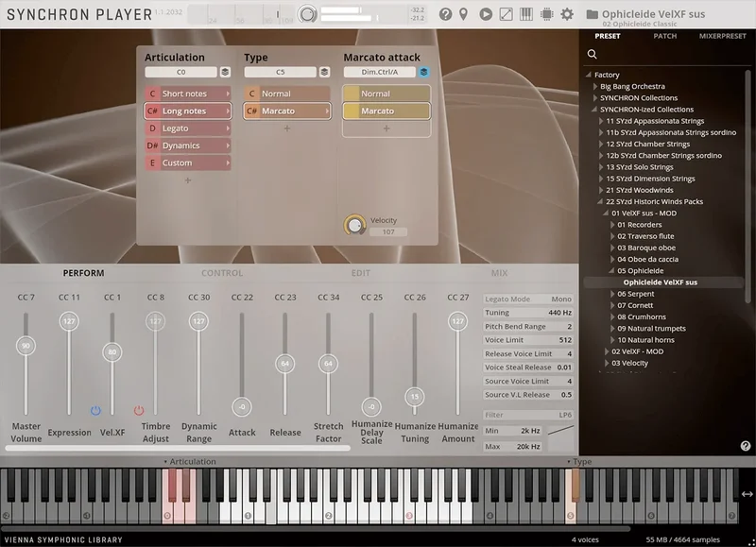756x547 pixels.
Task: Click the layers icon next to Articulation C0
Action: pyautogui.click(x=225, y=72)
